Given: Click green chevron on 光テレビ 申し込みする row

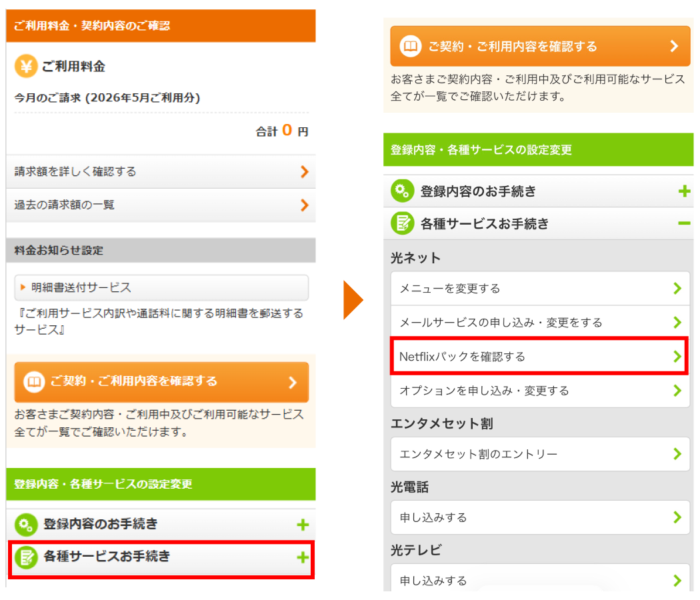Looking at the screenshot, I should tap(677, 581).
